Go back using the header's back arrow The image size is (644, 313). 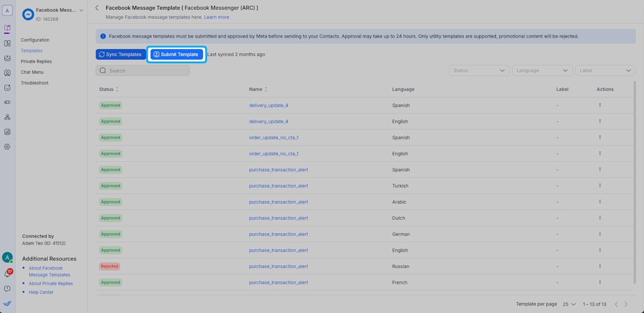tap(97, 8)
